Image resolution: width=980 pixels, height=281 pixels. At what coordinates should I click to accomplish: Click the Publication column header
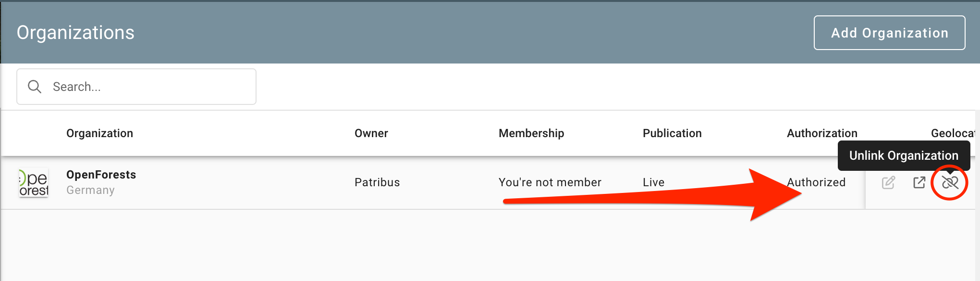[672, 133]
